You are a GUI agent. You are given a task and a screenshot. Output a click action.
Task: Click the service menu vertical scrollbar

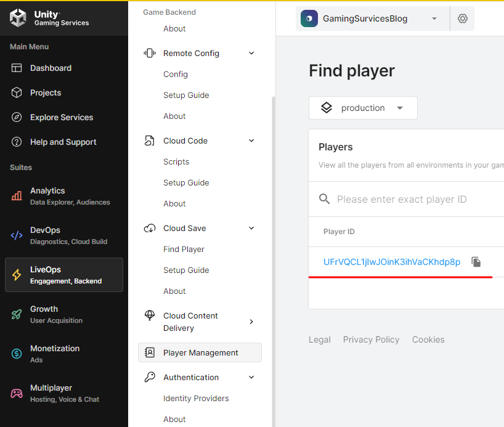274,261
